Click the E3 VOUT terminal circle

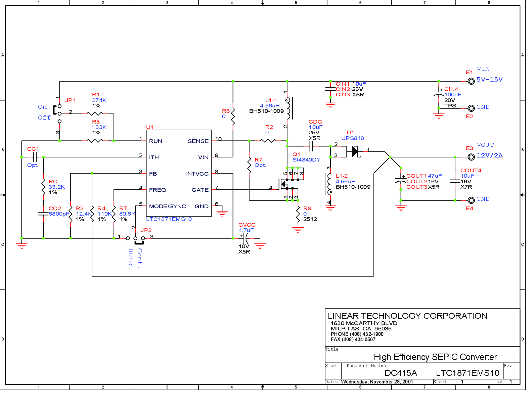click(471, 157)
